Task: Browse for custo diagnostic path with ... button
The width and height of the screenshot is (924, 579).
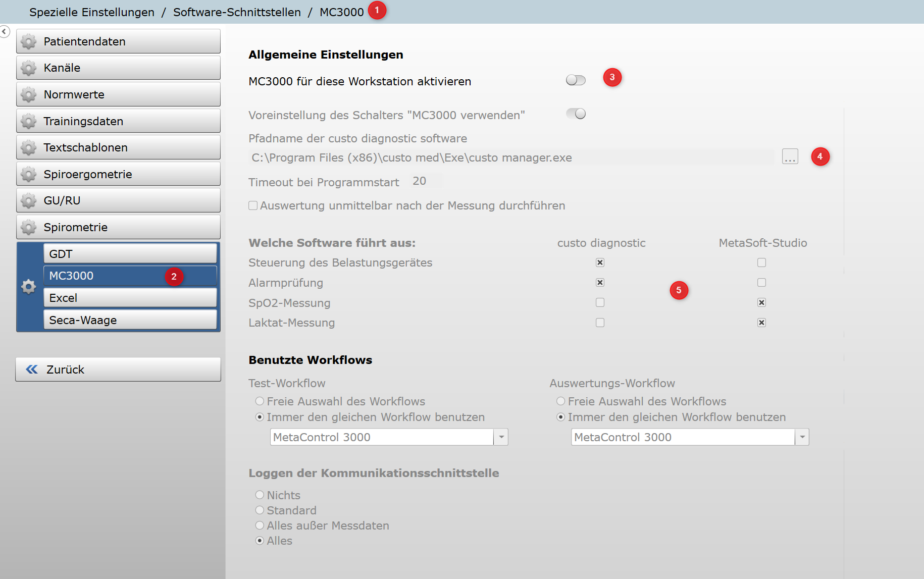Action: click(x=790, y=156)
